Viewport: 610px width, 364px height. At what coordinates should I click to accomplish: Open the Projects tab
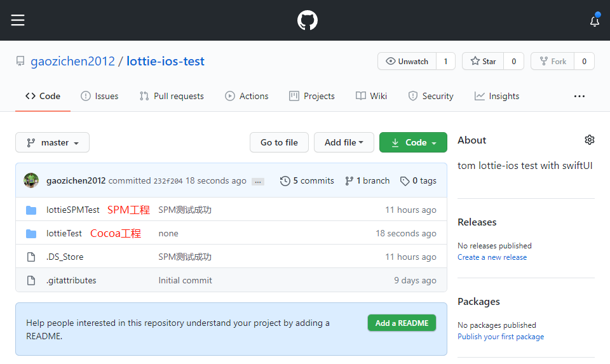312,96
